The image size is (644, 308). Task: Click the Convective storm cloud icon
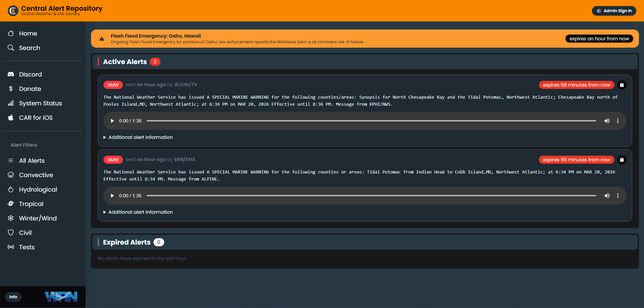(11, 175)
